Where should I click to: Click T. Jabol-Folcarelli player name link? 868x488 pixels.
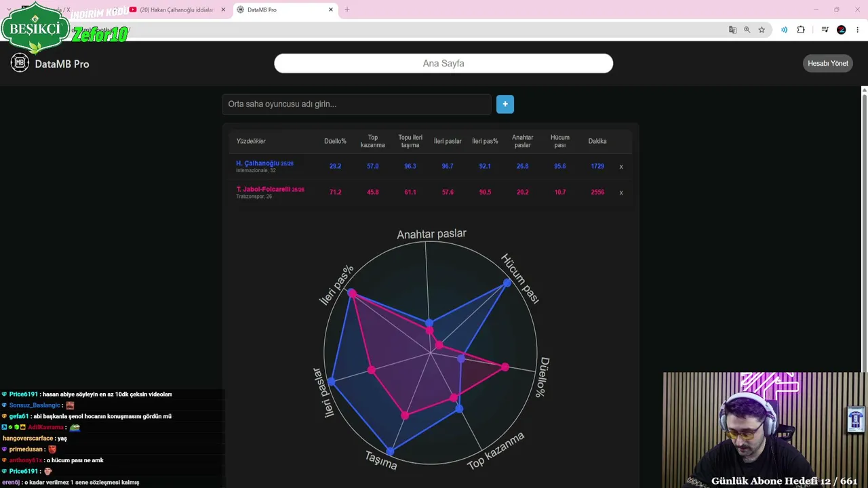pyautogui.click(x=263, y=189)
